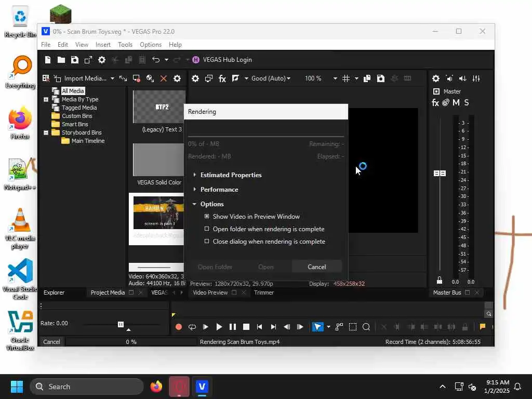Click the Dim Output speaker icon
Screen dimensions: 532x399
pos(463,78)
